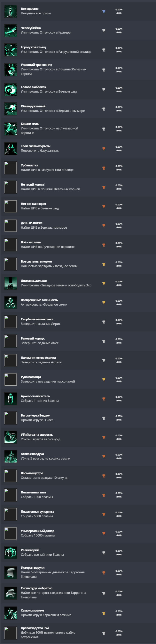Image resolution: width=156 pixels, height=644 pixels.
Task: Click the Археолог-любитель title
Action: tap(35, 396)
